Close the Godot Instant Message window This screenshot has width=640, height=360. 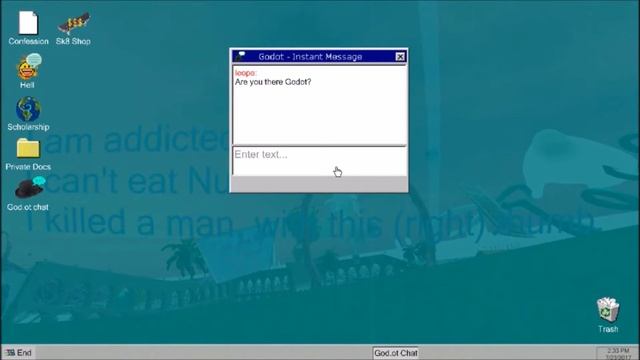[400, 57]
